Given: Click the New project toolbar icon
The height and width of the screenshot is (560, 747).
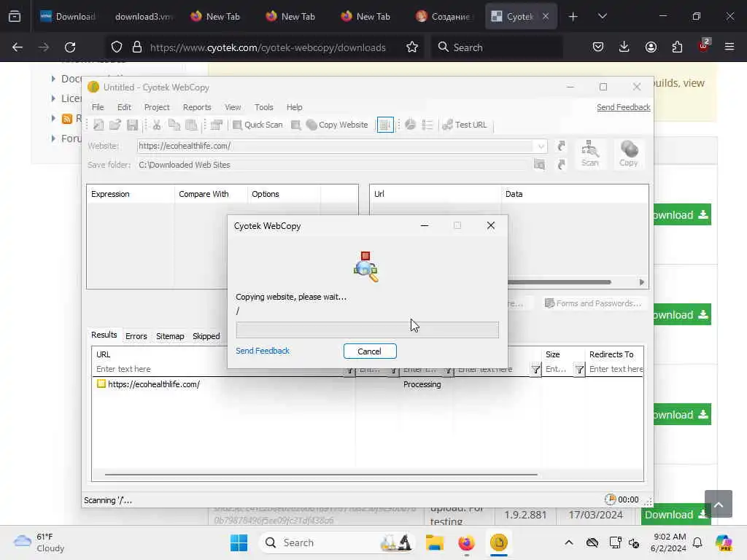Looking at the screenshot, I should (98, 125).
